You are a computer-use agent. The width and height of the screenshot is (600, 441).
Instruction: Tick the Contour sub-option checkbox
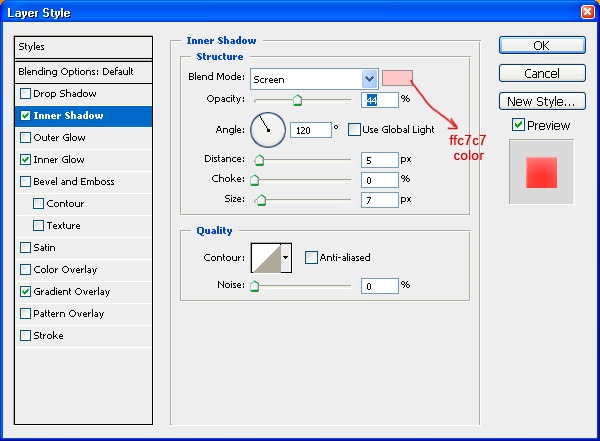tap(38, 204)
